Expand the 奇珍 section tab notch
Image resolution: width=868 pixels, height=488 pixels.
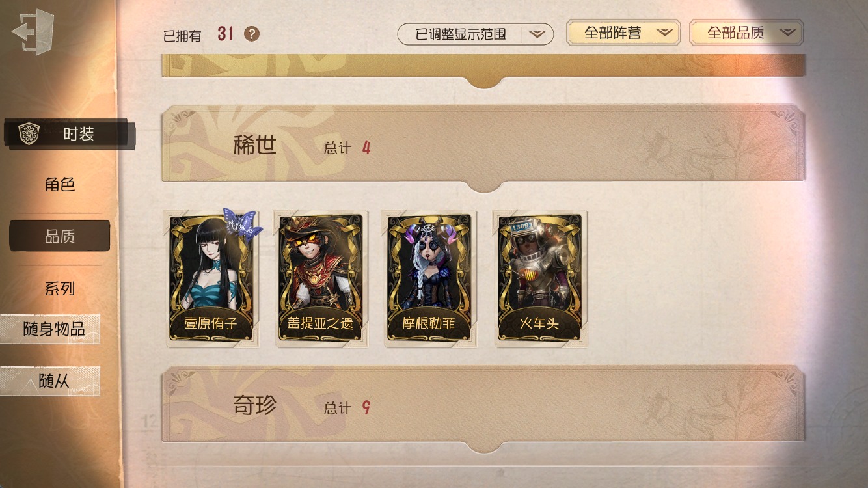pyautogui.click(x=484, y=446)
